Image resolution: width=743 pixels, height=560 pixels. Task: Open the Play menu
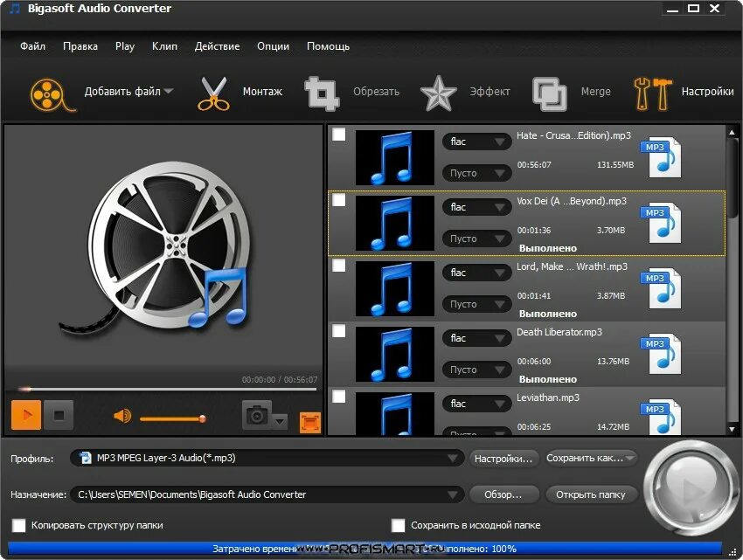click(125, 46)
